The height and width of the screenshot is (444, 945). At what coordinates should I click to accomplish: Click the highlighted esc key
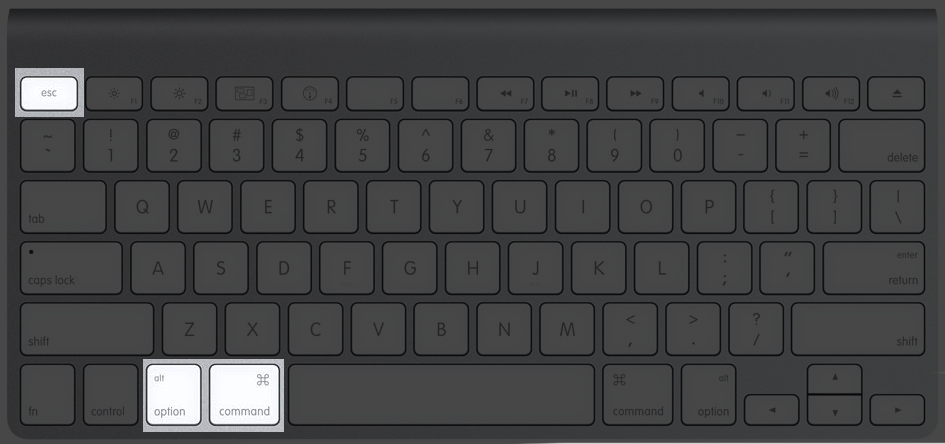49,93
